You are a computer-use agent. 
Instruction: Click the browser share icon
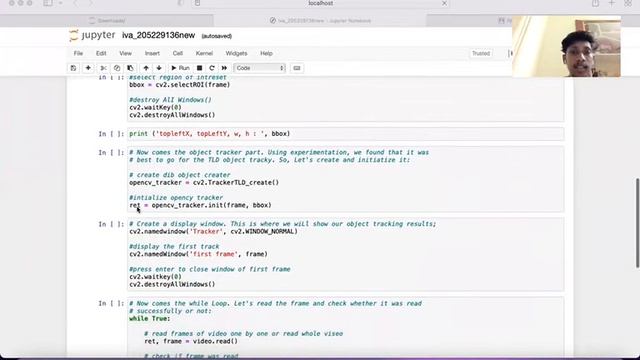(596, 3)
